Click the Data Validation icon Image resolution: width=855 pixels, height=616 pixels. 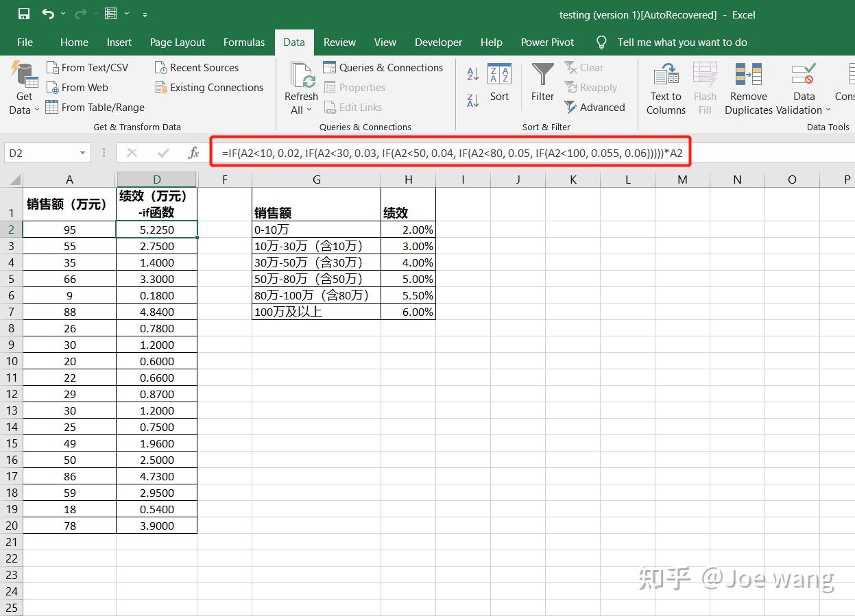click(802, 88)
